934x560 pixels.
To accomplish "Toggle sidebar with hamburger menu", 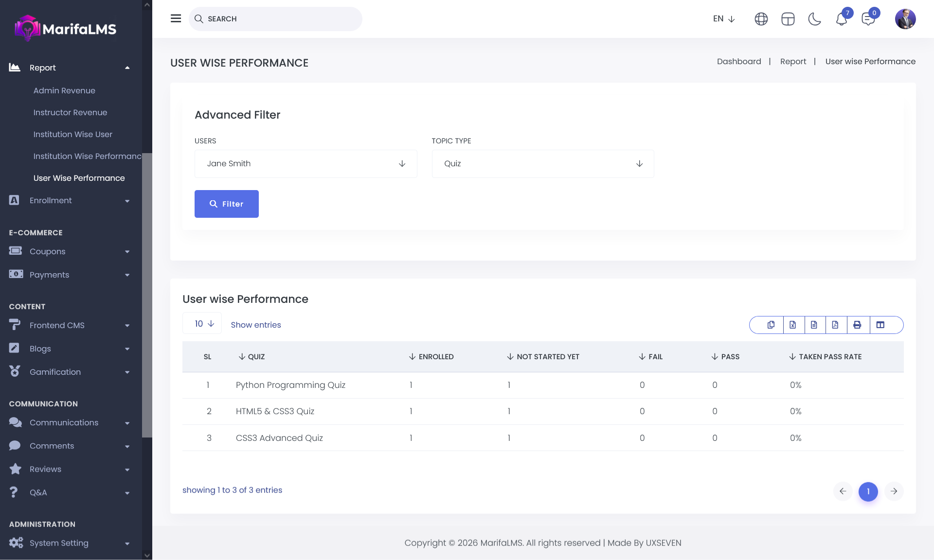I will coord(176,18).
